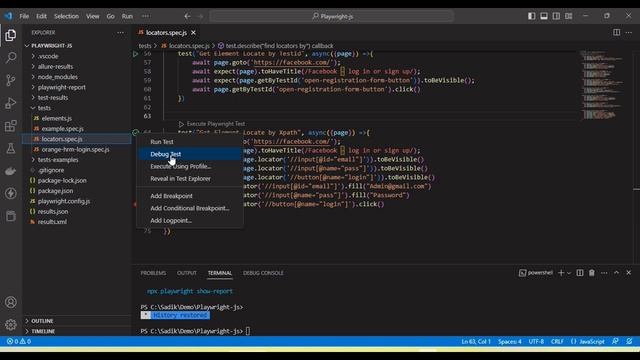Switch to the DEBUG CONSOLE tab
The image size is (640, 360).
click(x=263, y=273)
